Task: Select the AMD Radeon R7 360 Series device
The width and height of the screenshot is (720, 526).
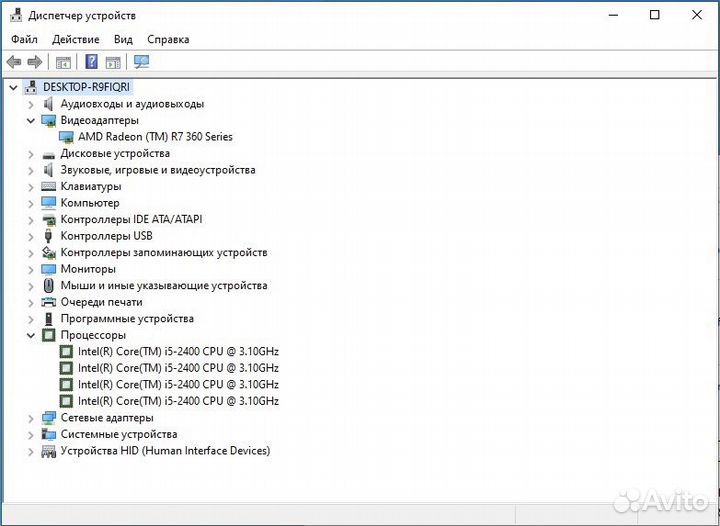Action: 154,137
